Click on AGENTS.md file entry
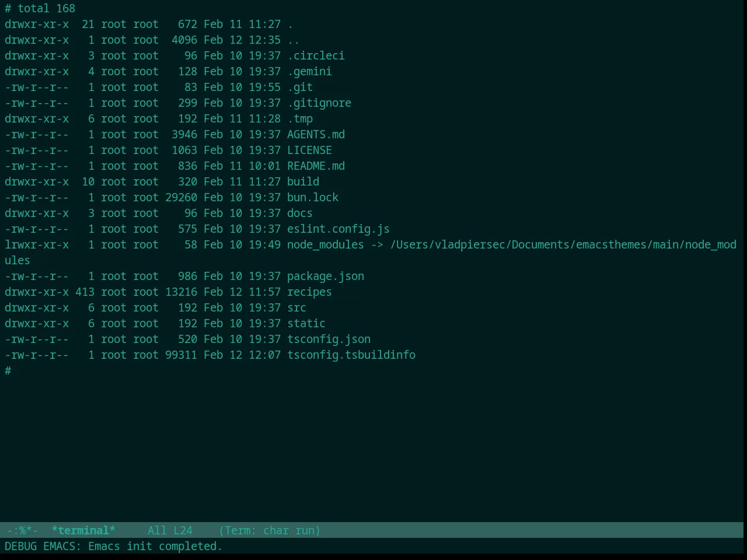This screenshot has height=560, width=747. (316, 134)
